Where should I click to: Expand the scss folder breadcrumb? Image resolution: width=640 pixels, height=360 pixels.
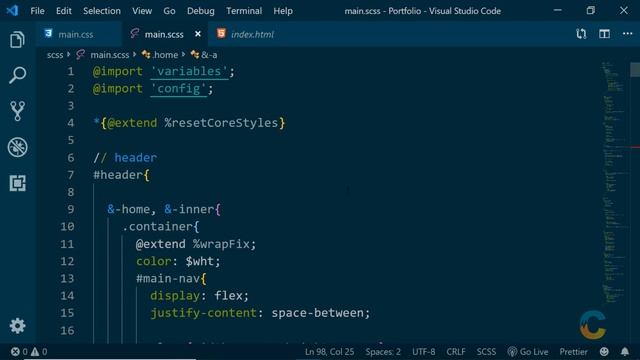click(x=55, y=55)
